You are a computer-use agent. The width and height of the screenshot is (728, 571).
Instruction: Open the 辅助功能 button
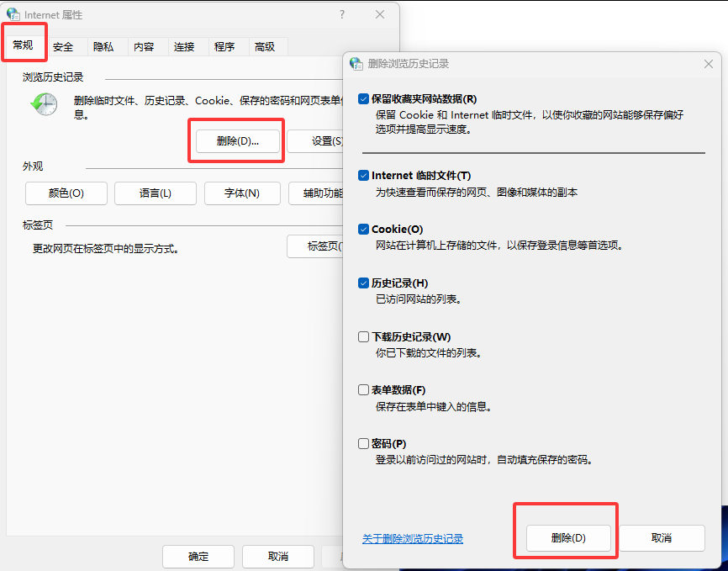tap(316, 193)
